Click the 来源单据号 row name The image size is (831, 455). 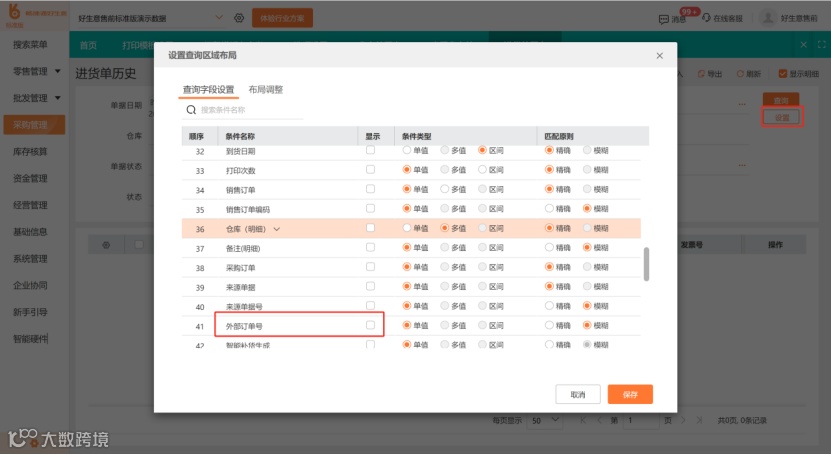coord(244,307)
